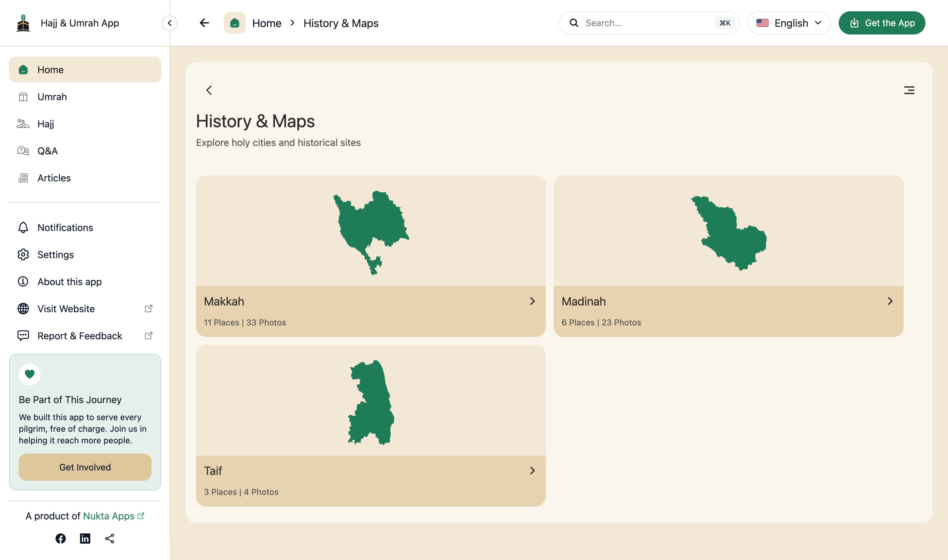Click the Hajj & Umrah App title
This screenshot has height=560, width=948.
(x=80, y=23)
